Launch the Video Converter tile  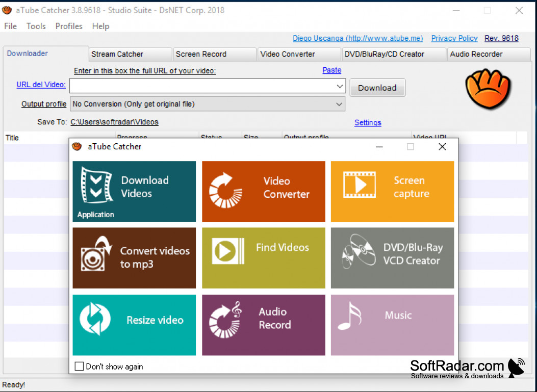click(263, 192)
